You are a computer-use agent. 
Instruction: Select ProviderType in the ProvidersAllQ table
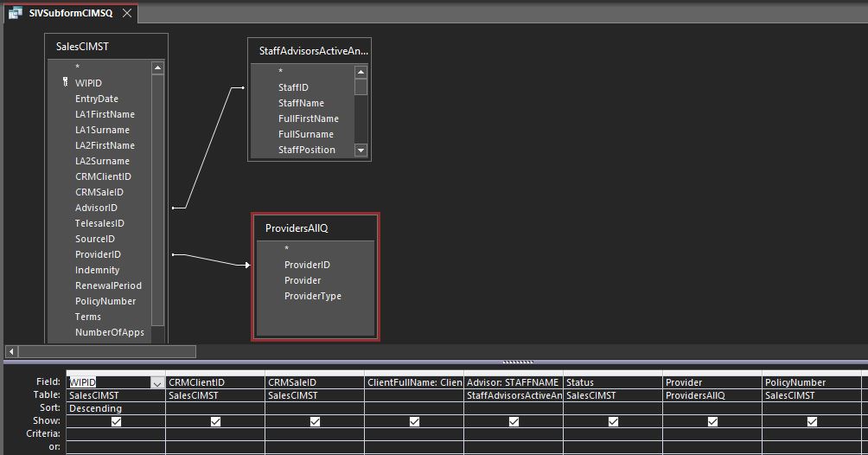tap(312, 296)
